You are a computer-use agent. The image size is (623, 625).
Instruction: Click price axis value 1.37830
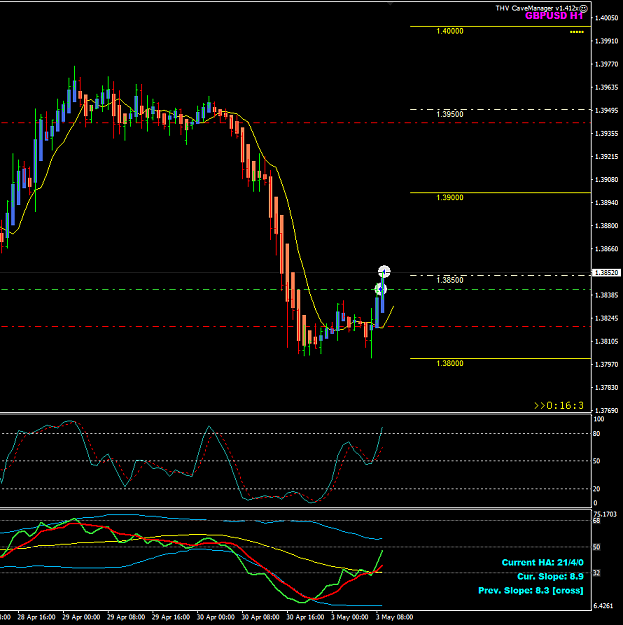click(606, 387)
